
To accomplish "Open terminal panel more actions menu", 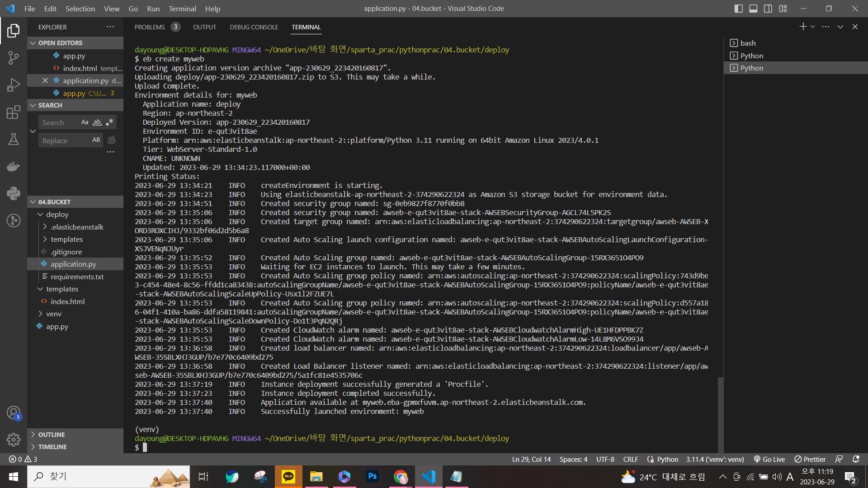I will pyautogui.click(x=826, y=27).
